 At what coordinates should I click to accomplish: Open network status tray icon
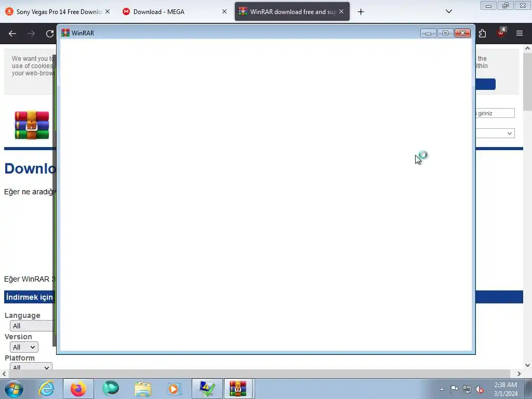coord(467,389)
